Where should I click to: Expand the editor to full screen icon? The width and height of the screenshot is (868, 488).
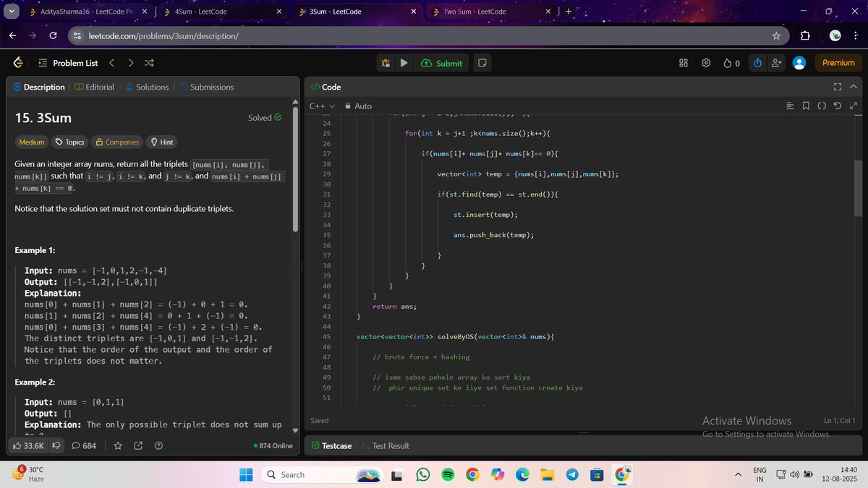(854, 106)
